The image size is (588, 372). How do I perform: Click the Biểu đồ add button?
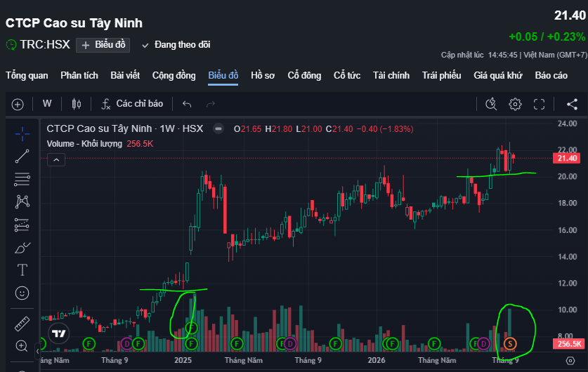tap(103, 45)
